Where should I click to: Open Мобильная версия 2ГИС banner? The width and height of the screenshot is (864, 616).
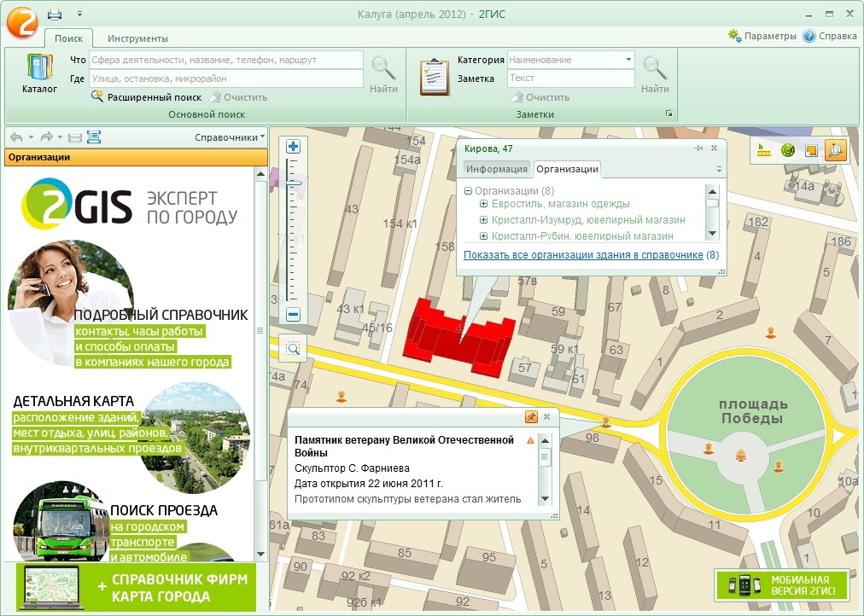point(782,584)
